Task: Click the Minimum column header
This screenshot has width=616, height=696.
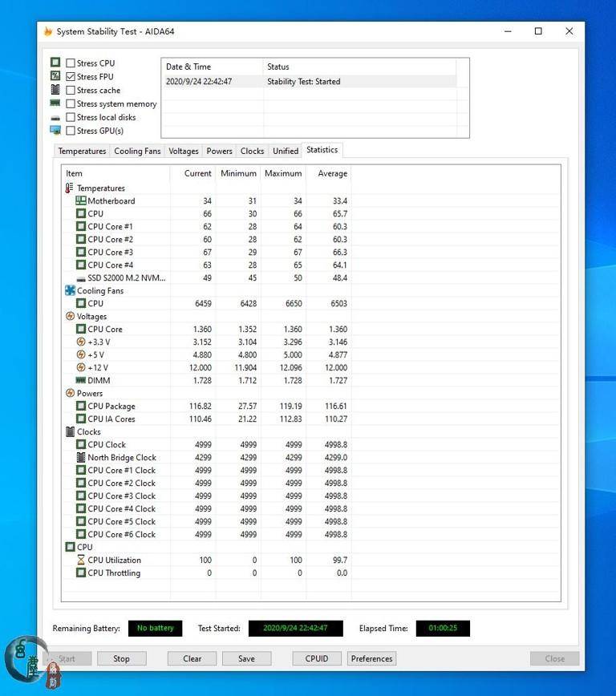Action: 238,173
